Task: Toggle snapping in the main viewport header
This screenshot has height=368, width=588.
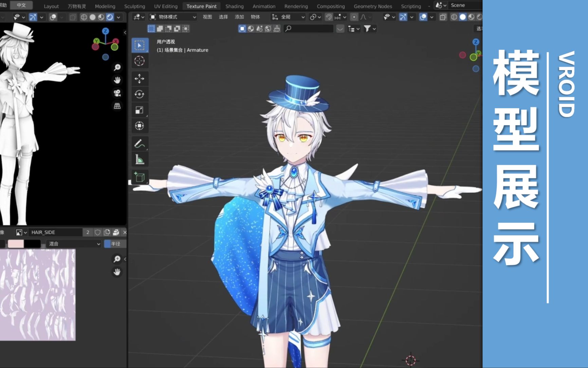Action: click(x=329, y=17)
